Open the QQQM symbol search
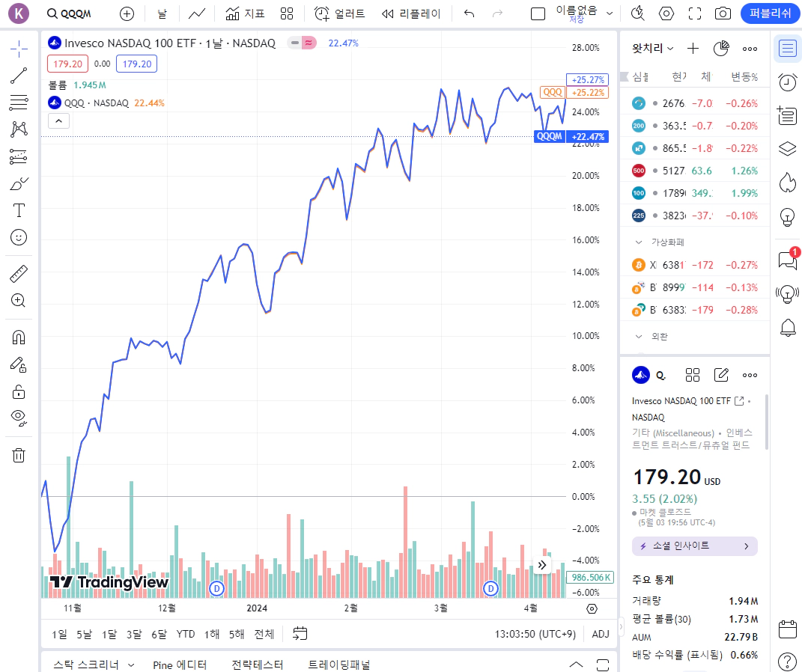 [x=69, y=13]
